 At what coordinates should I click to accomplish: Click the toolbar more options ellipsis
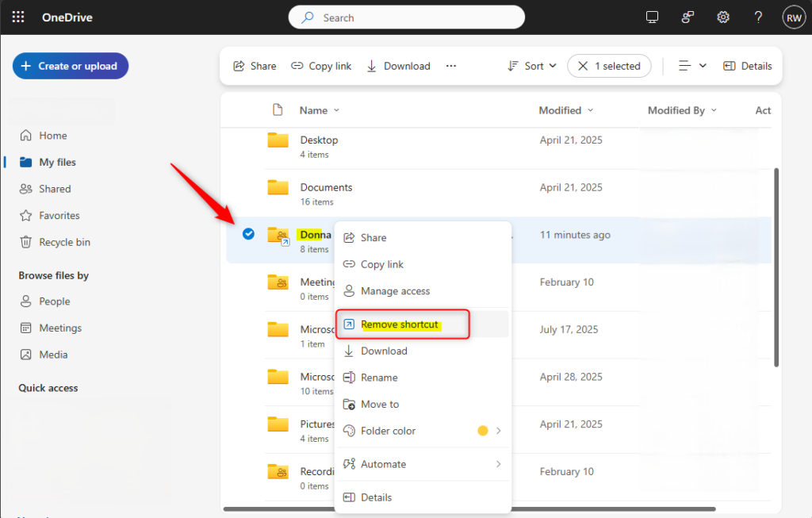point(451,66)
